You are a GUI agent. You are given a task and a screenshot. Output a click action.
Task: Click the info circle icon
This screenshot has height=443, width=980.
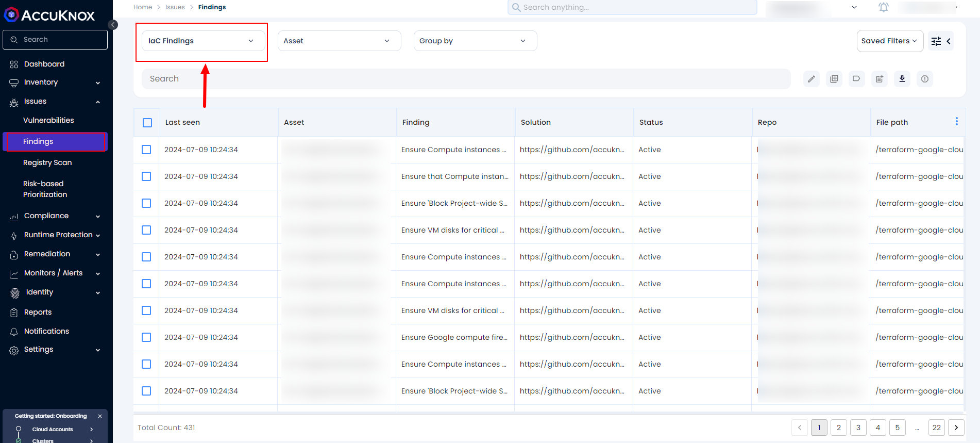pyautogui.click(x=925, y=79)
